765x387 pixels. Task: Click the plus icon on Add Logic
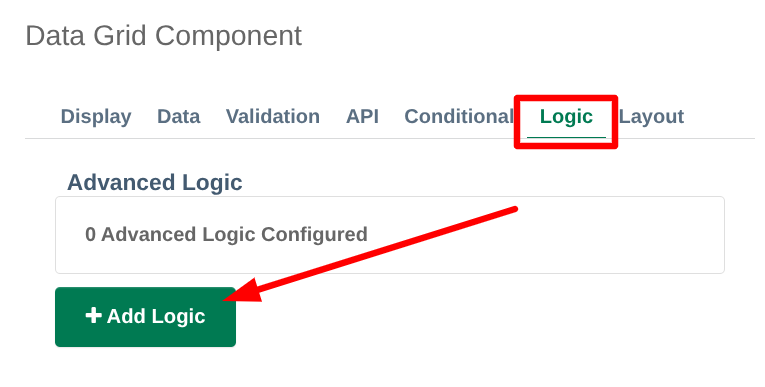pyautogui.click(x=93, y=316)
